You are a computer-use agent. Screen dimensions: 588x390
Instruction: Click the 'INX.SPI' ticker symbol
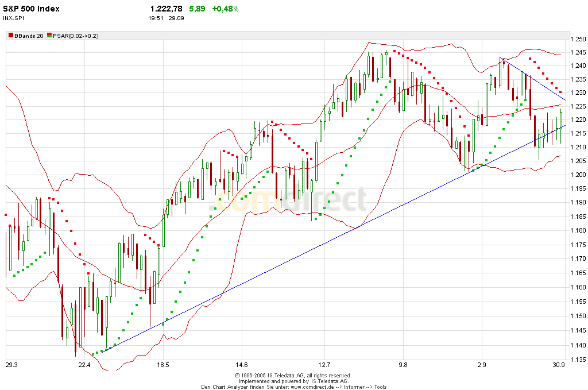(x=14, y=18)
